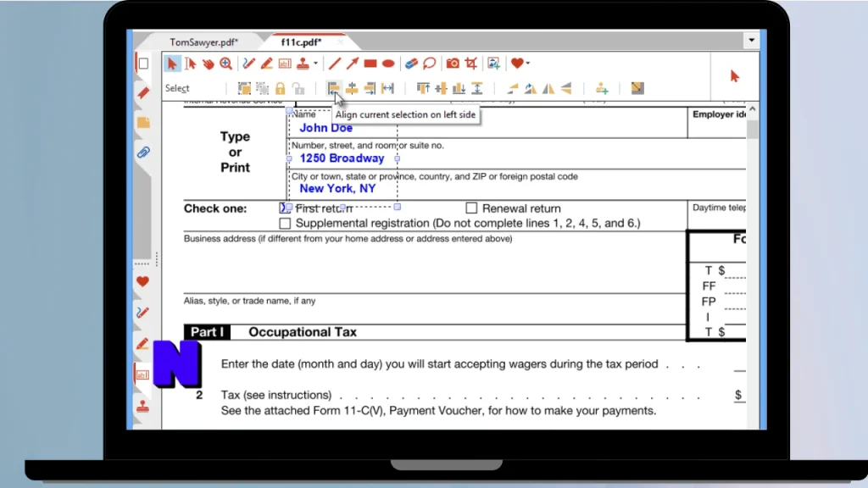Click the Group objects icon

(x=244, y=88)
